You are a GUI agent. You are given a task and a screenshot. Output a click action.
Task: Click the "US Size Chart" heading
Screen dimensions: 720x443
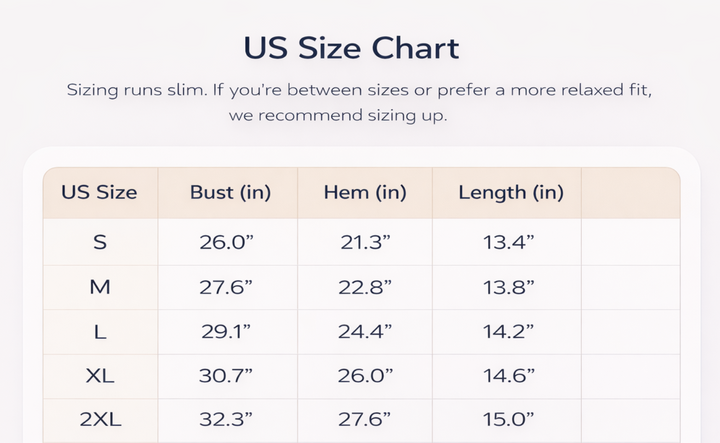pyautogui.click(x=351, y=48)
